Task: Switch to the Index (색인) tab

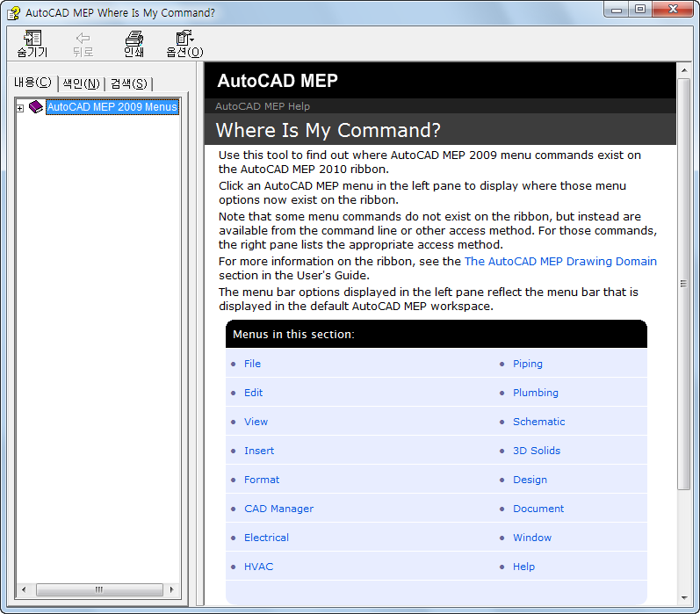Action: coord(82,83)
